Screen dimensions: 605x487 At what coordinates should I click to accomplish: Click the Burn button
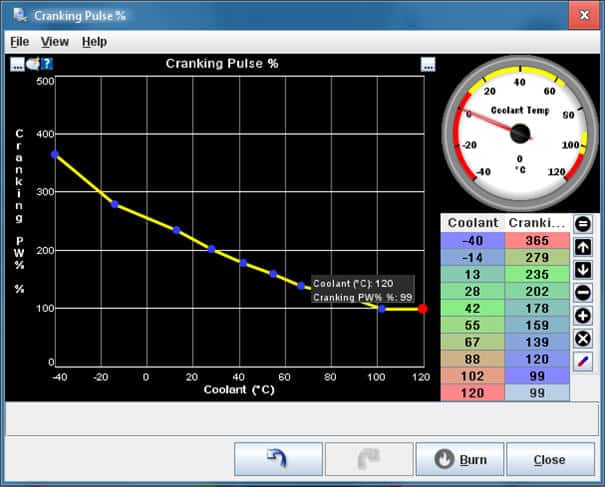(459, 460)
